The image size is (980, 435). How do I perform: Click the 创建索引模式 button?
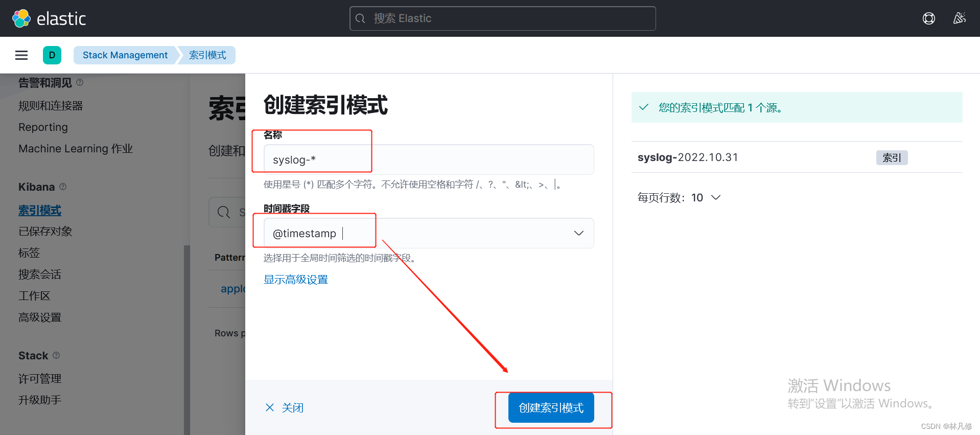click(551, 407)
